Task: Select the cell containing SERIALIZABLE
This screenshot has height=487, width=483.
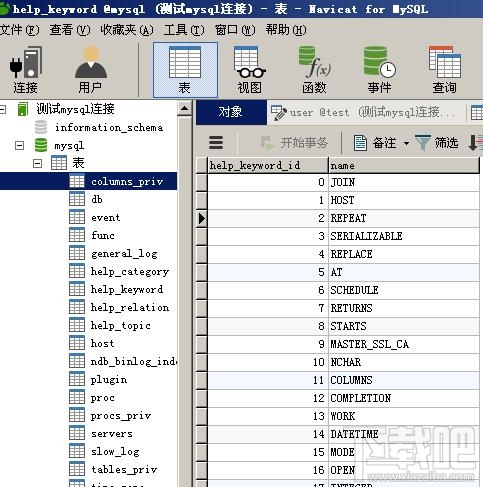Action: tap(404, 236)
